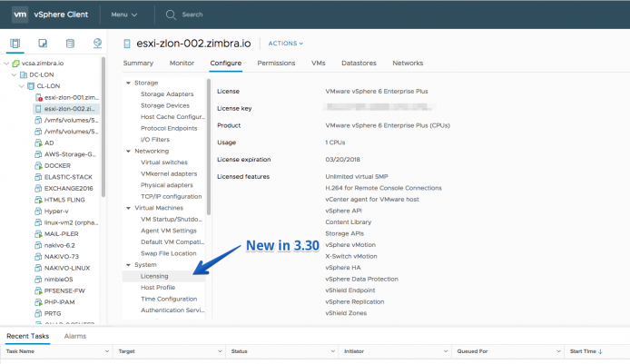This screenshot has width=630, height=364.
Task: Collapse the Networking settings section
Action: [128, 151]
